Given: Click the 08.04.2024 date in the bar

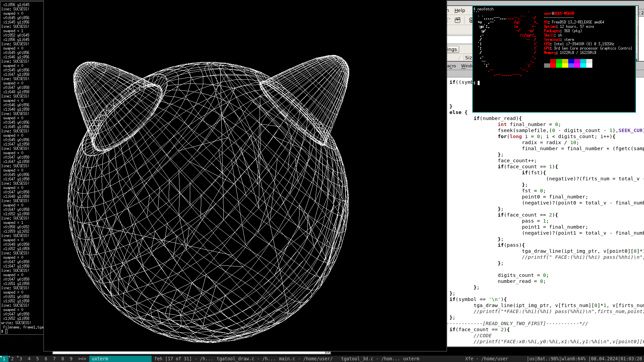Looking at the screenshot, I should click(604, 359).
